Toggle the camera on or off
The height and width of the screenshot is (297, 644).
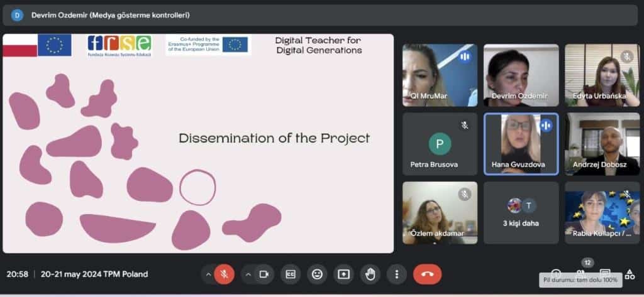point(264,274)
